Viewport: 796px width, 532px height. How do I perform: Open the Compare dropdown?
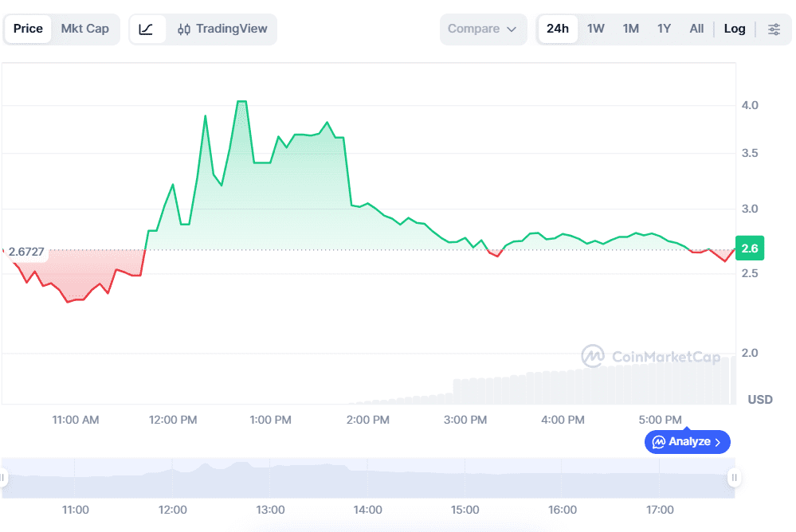[x=483, y=29]
